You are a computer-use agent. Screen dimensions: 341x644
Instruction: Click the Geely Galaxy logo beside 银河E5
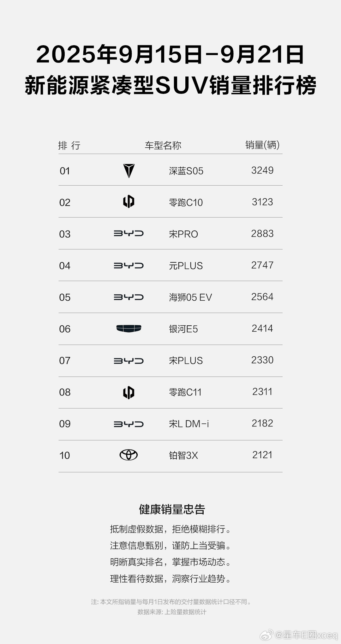129,329
